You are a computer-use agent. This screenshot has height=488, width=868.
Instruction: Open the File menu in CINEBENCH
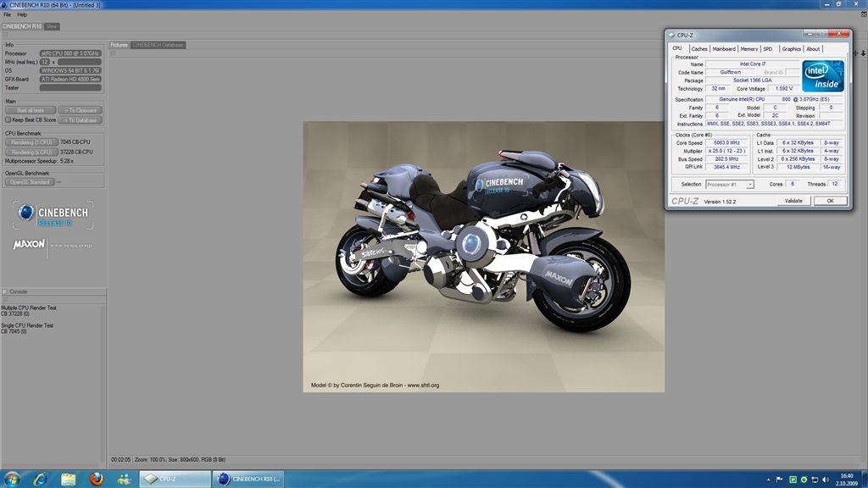7,14
